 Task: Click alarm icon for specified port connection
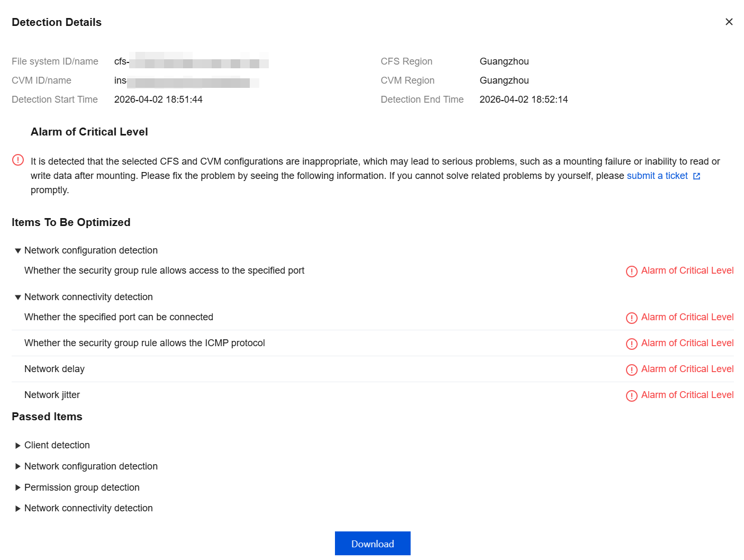631,318
